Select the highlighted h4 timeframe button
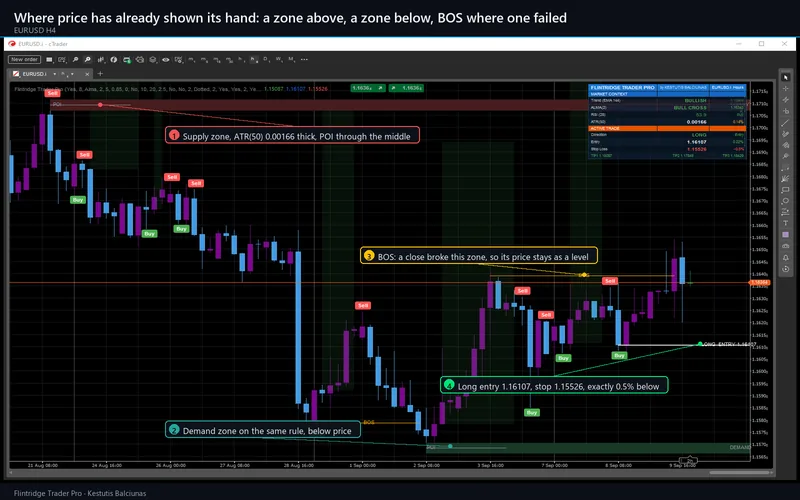The width and height of the screenshot is (800, 500). point(254,59)
